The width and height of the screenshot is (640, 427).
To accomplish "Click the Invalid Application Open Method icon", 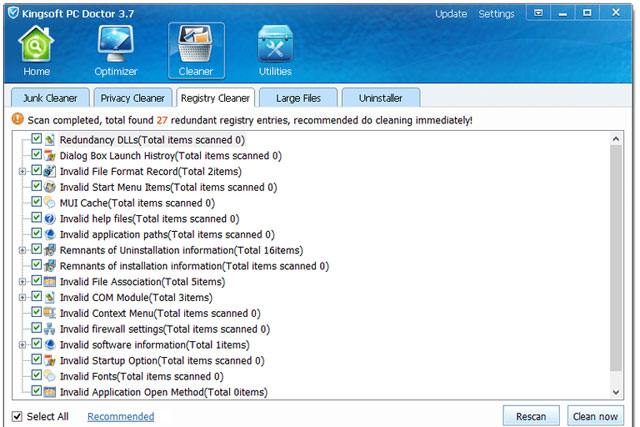I will (x=49, y=392).
